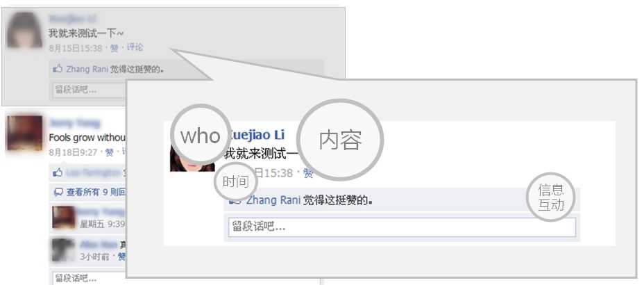This screenshot has width=644, height=285.
Task: Click the thumbs-up icon in the second post
Action: (58, 172)
